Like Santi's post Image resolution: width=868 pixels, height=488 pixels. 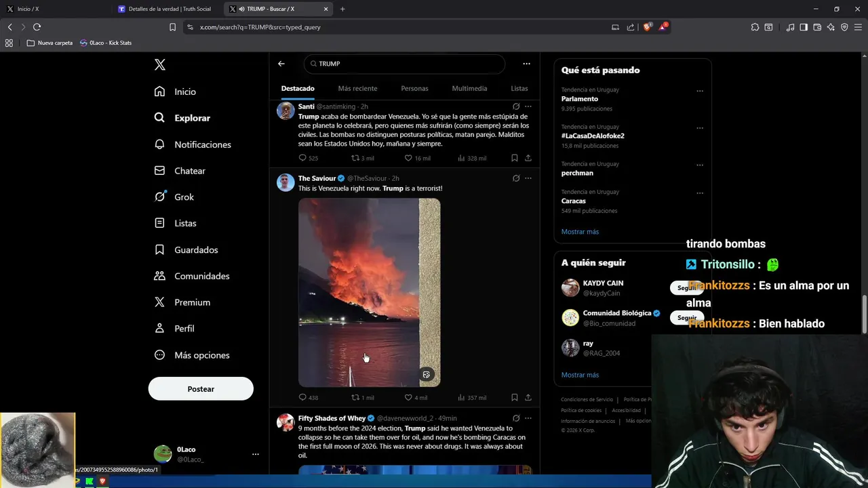coord(417,158)
